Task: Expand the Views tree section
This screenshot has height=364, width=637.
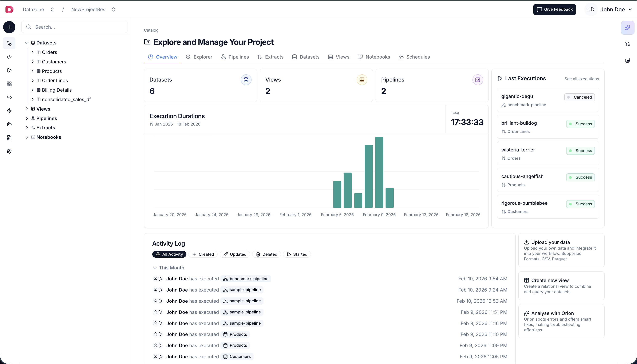Action: [27, 109]
